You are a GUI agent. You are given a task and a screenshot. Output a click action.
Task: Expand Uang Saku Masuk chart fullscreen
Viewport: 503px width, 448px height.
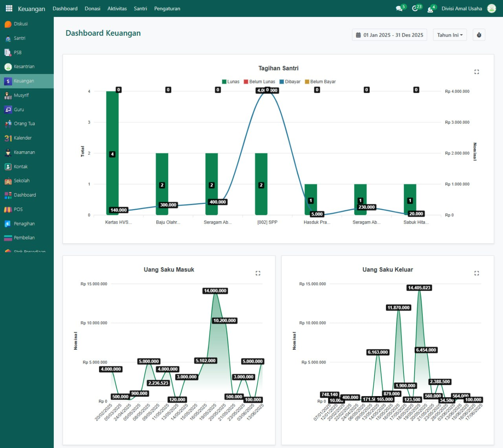(258, 273)
